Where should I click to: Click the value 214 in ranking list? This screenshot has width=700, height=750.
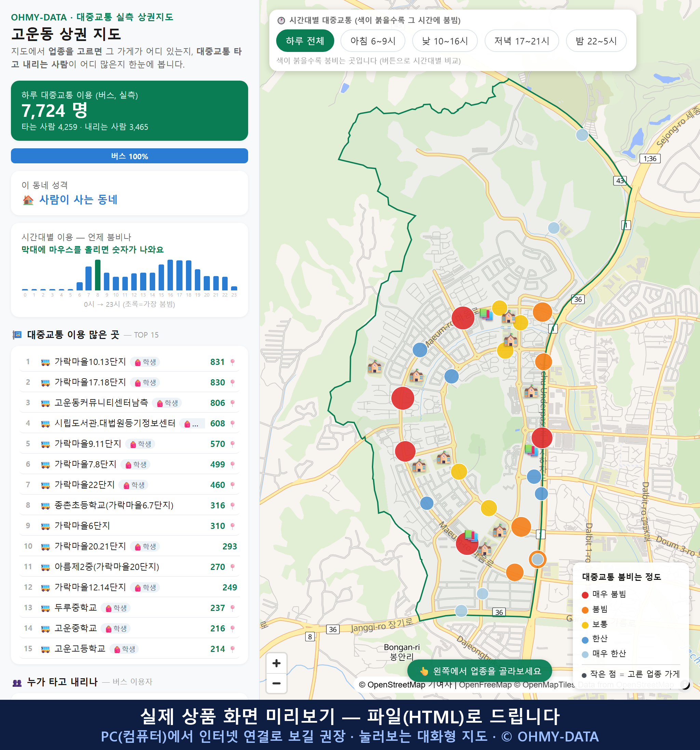click(217, 649)
